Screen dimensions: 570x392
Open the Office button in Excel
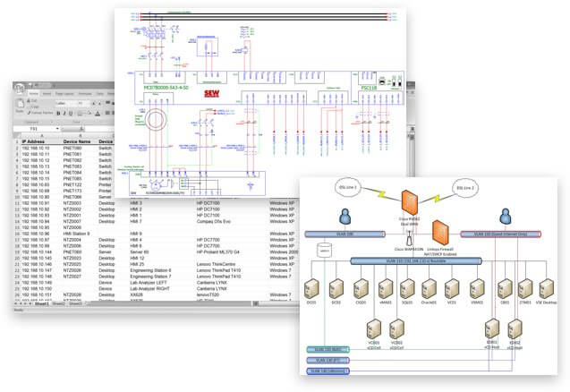tap(21, 89)
